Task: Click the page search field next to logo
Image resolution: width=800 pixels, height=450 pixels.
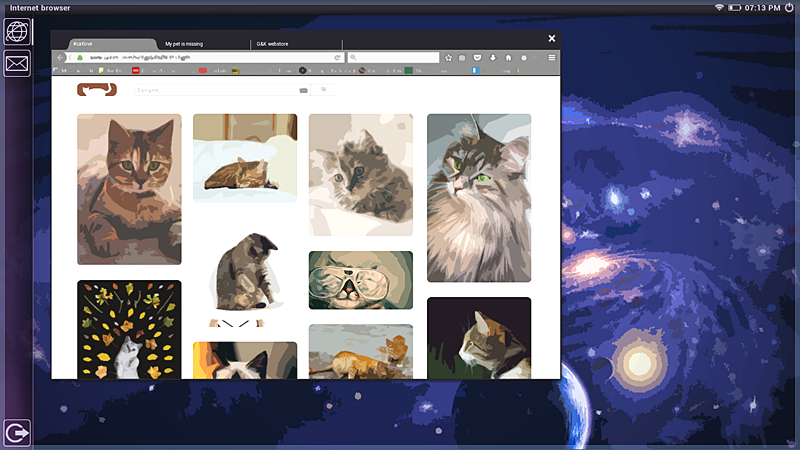Action: [x=222, y=90]
